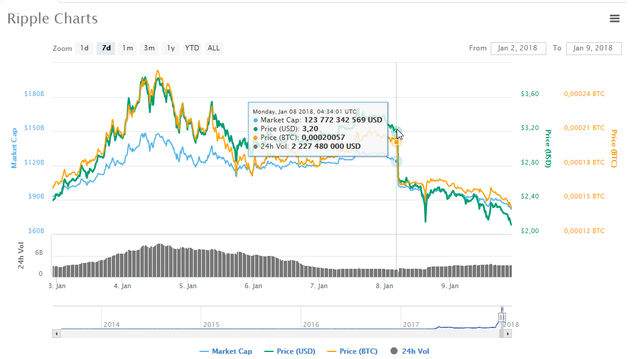Click the 24h Vol axis title
This screenshot has height=359, width=644.
click(20, 255)
